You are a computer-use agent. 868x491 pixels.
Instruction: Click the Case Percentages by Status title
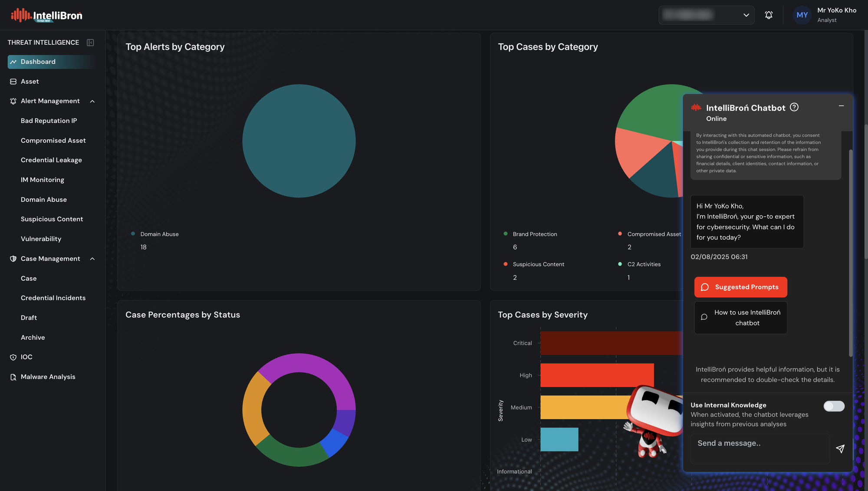[x=183, y=315]
